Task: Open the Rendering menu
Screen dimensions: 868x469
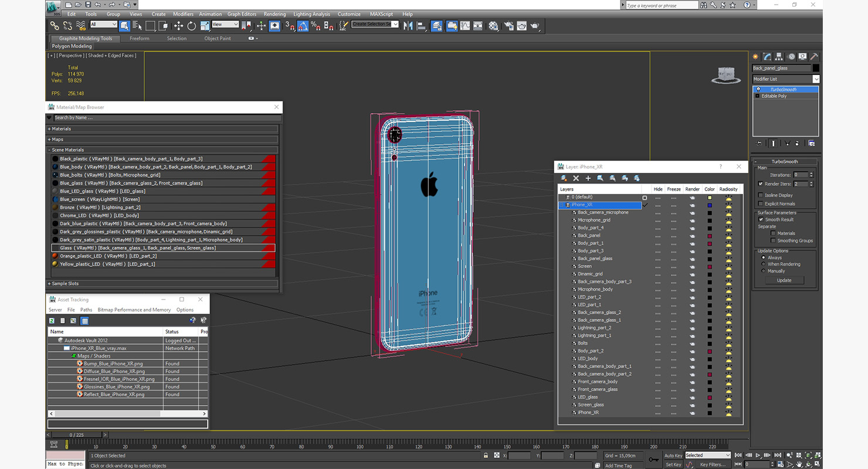Action: (274, 14)
